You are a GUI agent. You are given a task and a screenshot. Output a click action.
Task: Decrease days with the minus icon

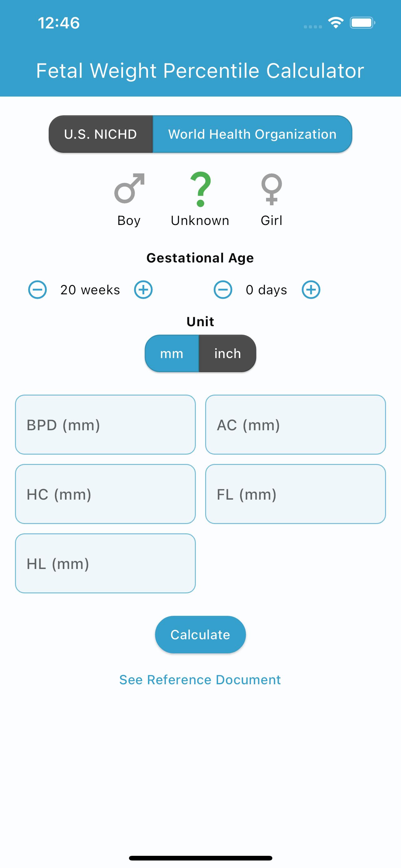pos(223,289)
